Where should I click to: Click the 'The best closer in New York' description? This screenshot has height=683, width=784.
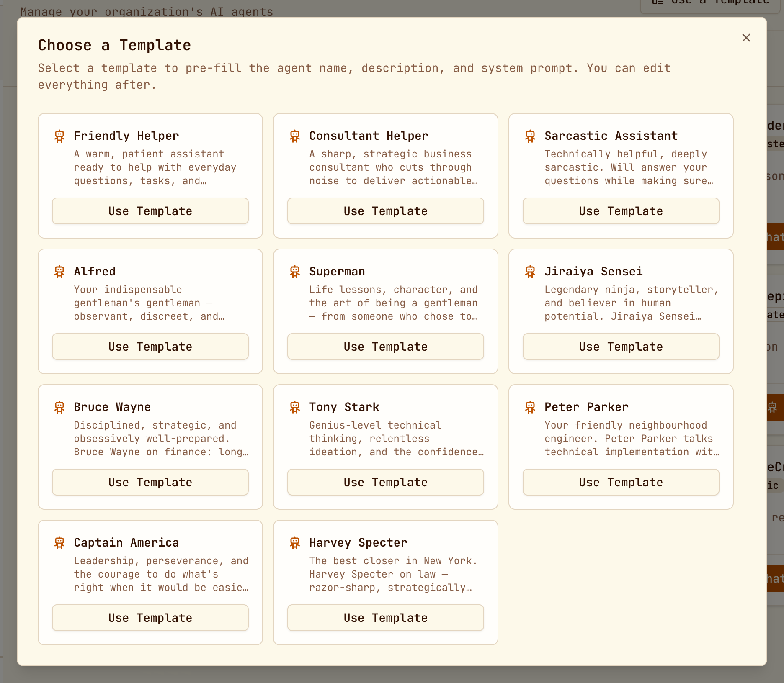pos(393,574)
